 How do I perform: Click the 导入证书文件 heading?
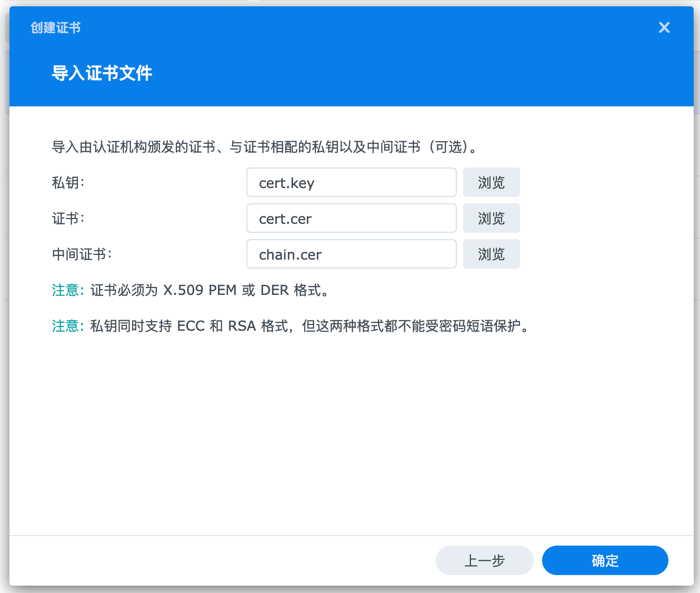(x=102, y=73)
